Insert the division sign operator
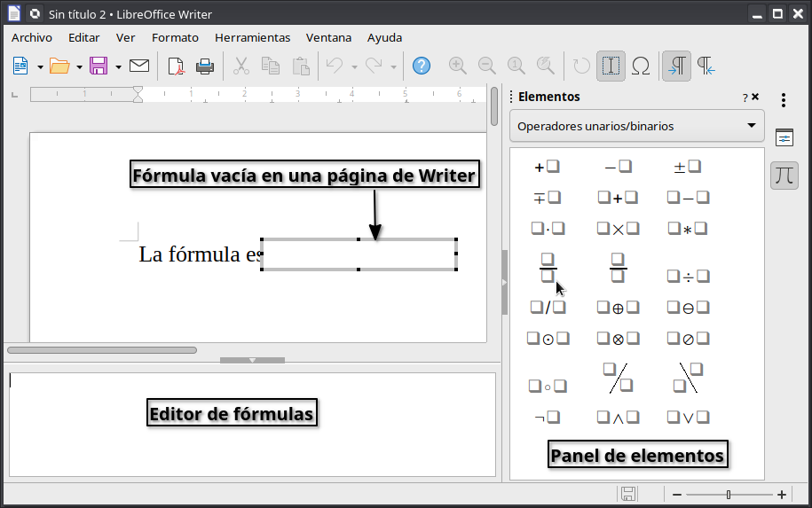812x508 pixels. 688,277
